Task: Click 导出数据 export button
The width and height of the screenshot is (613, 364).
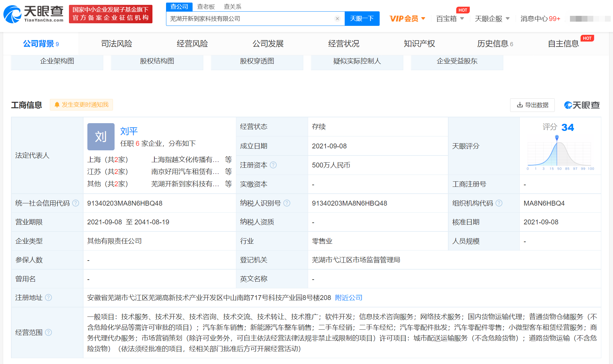Action: (x=532, y=105)
